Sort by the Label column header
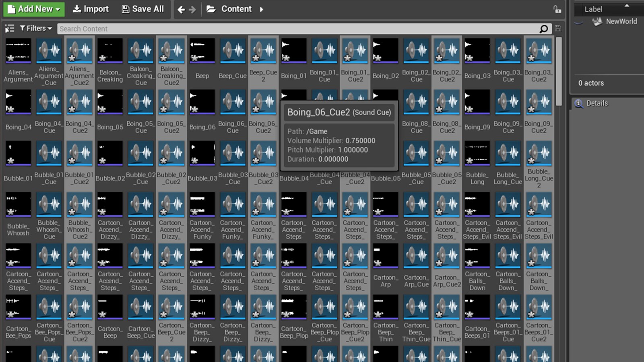This screenshot has width=644, height=362. pos(593,9)
